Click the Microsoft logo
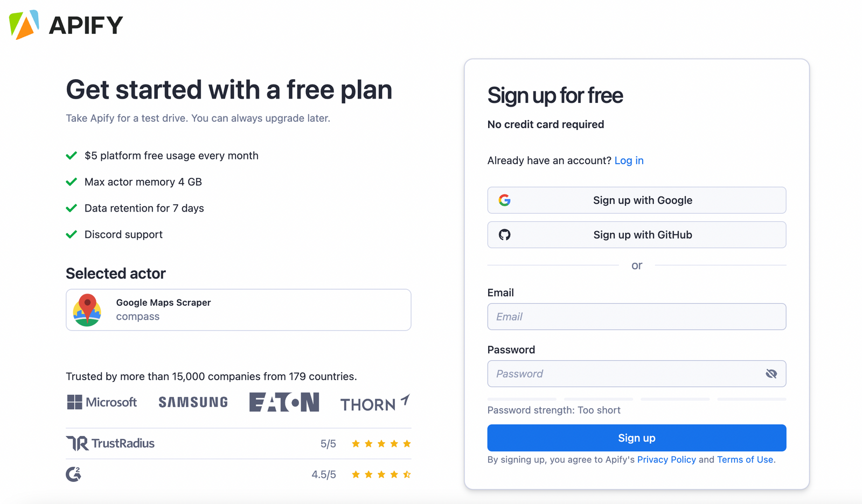 pyautogui.click(x=102, y=402)
